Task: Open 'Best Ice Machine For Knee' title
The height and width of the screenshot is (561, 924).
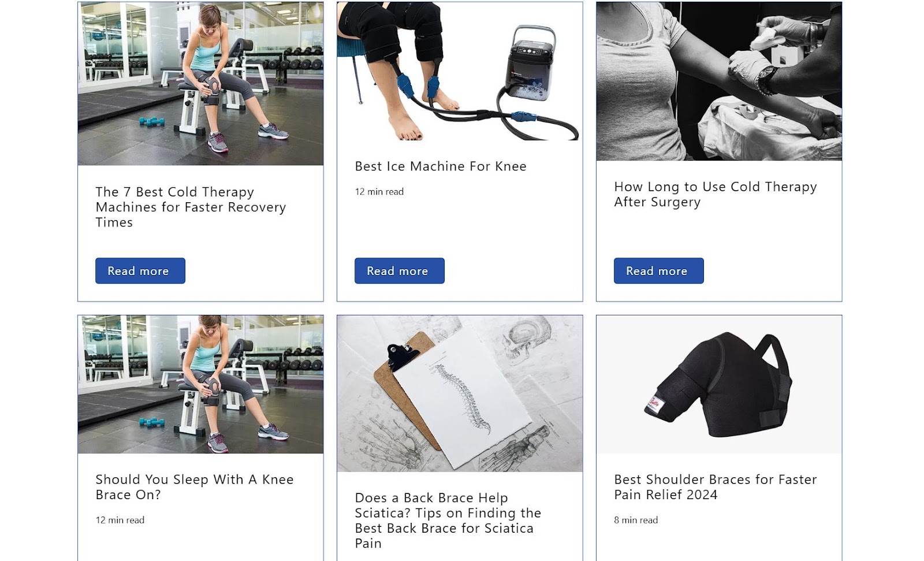Action: pos(441,166)
